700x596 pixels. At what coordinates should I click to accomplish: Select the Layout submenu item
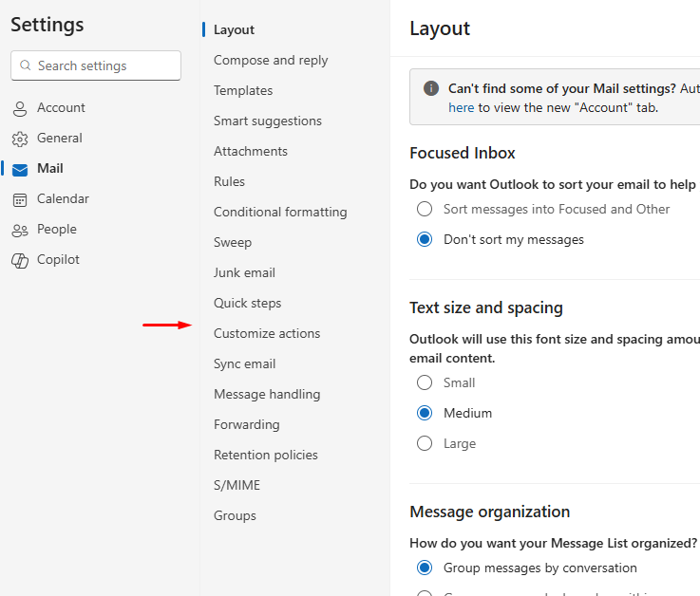click(x=234, y=29)
